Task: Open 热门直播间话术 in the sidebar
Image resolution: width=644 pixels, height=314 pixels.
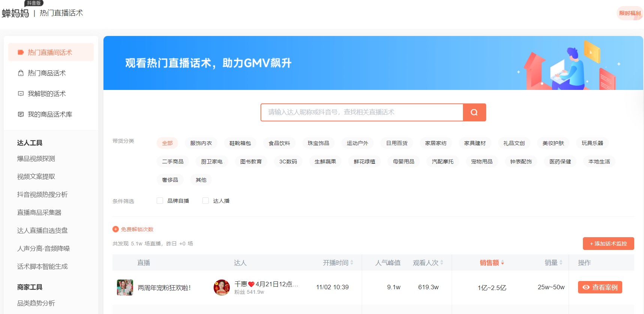Action: 51,52
